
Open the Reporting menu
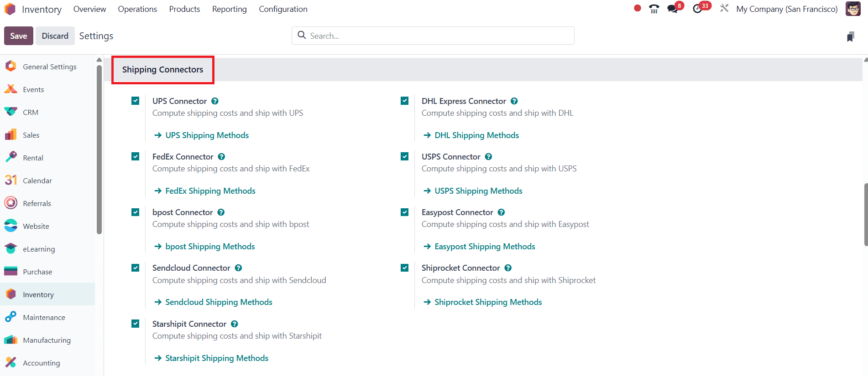pos(230,9)
